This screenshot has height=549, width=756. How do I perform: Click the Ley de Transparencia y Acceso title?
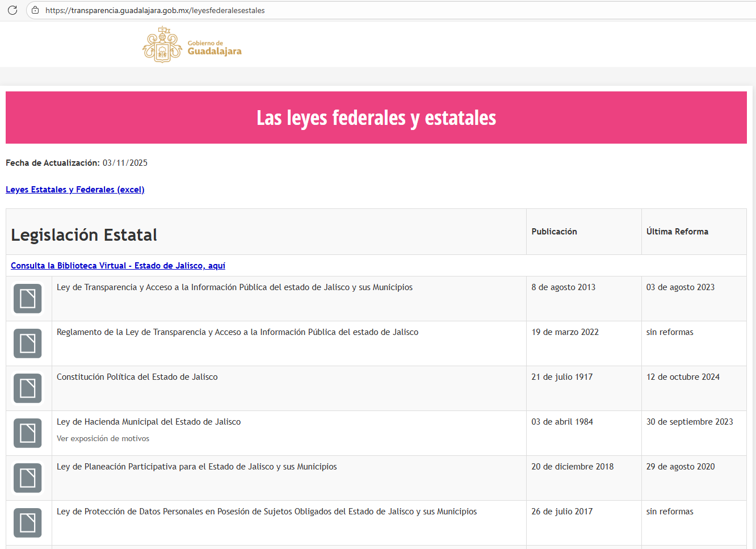tap(234, 287)
